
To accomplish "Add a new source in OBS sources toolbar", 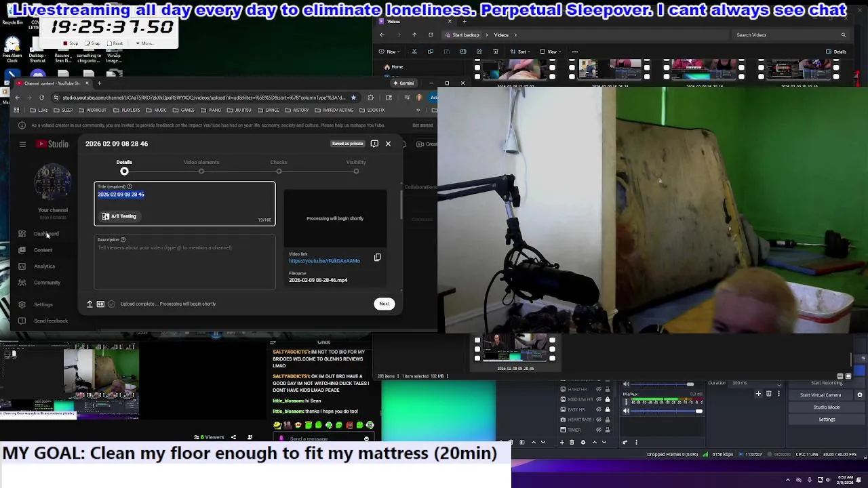I will [562, 442].
